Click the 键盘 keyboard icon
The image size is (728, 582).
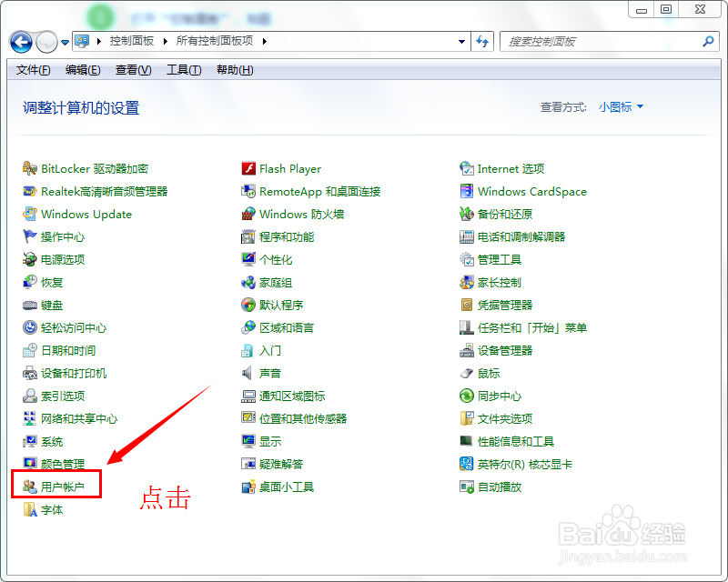(x=30, y=305)
